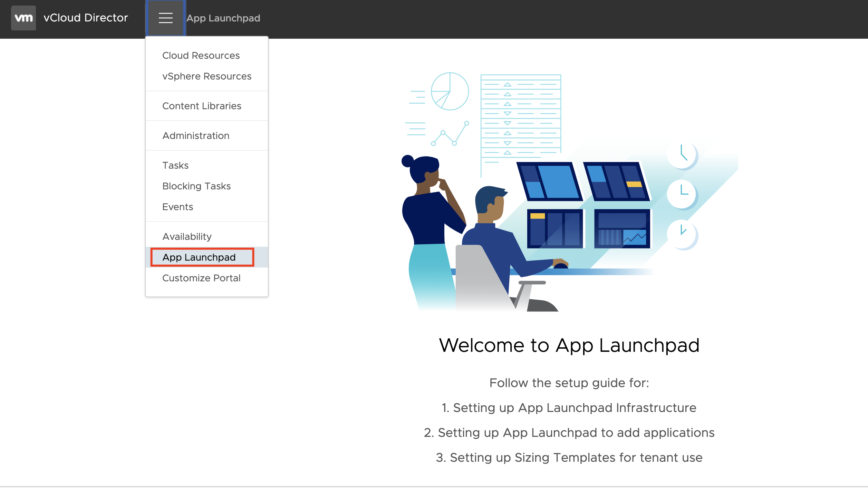
Task: Show Events from the navigation menu
Action: pos(177,207)
